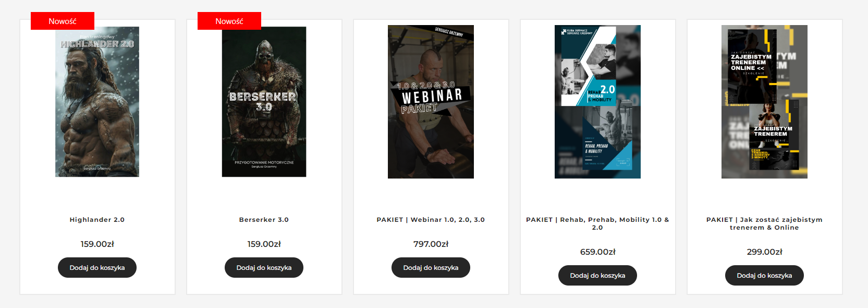Add Jak zostać zajebistym trenerem to cart
The width and height of the screenshot is (868, 308).
tap(764, 275)
